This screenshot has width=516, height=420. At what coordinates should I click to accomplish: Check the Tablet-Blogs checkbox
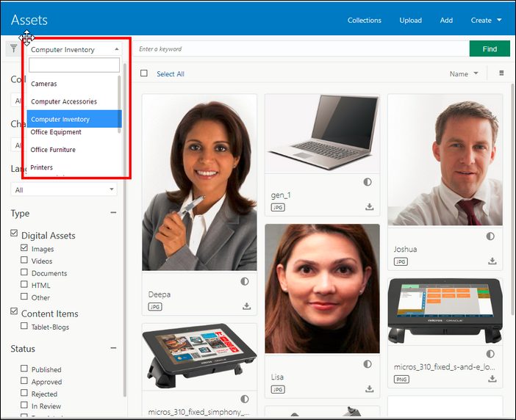(x=24, y=326)
